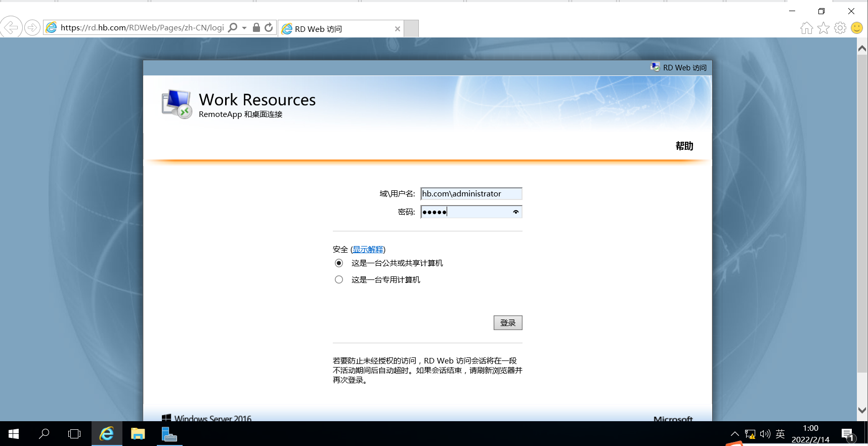Click the Work Resources computer logo
868x446 pixels.
(x=177, y=104)
